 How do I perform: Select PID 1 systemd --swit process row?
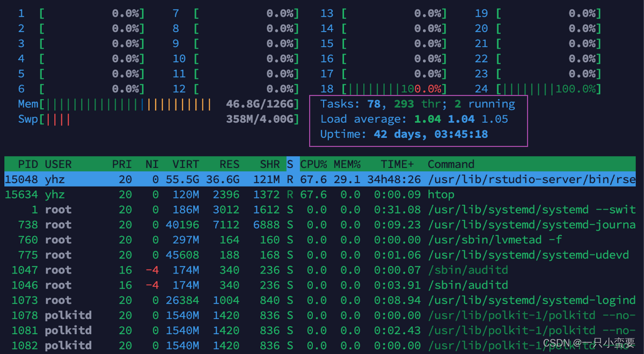coord(320,210)
